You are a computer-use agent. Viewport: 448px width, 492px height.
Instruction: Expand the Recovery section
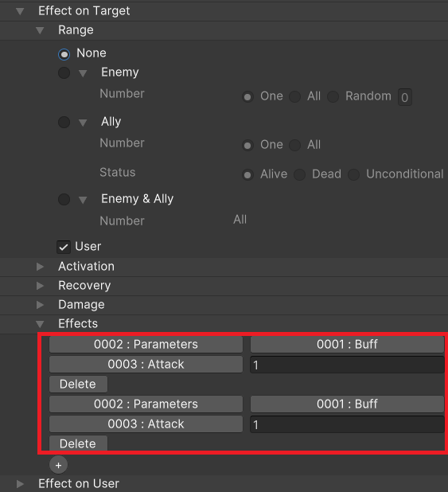[x=40, y=286]
